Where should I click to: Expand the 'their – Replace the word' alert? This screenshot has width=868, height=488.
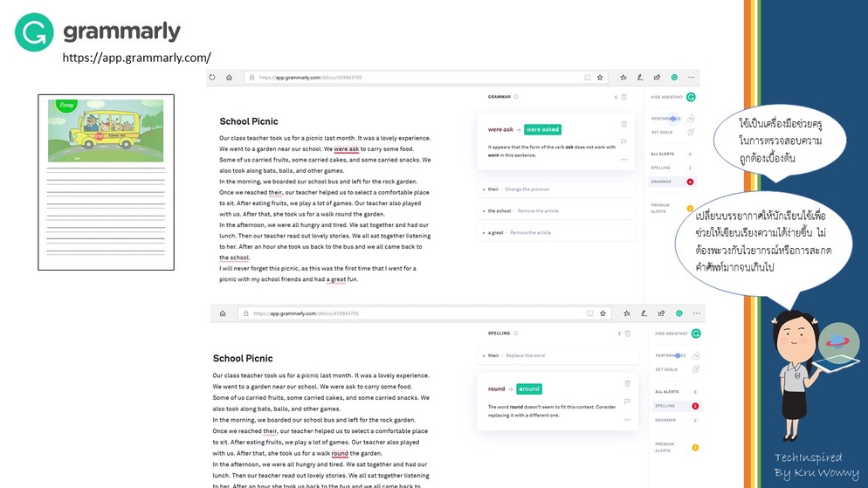557,355
